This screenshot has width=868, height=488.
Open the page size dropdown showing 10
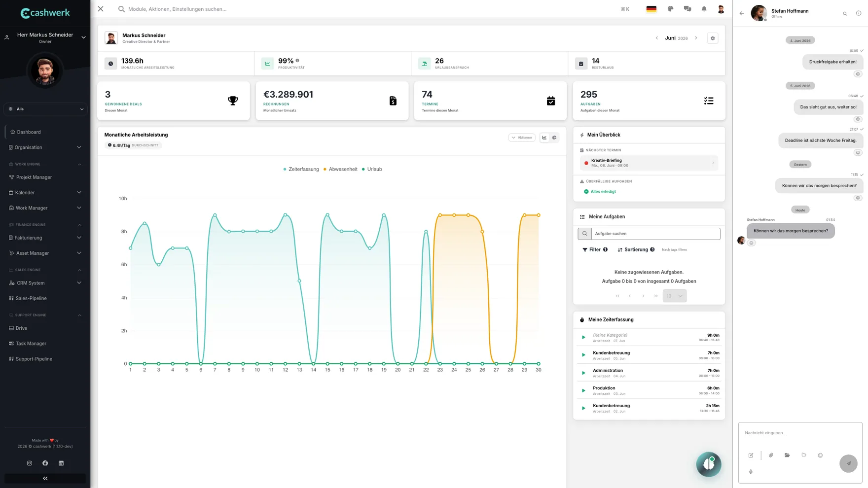pyautogui.click(x=674, y=296)
